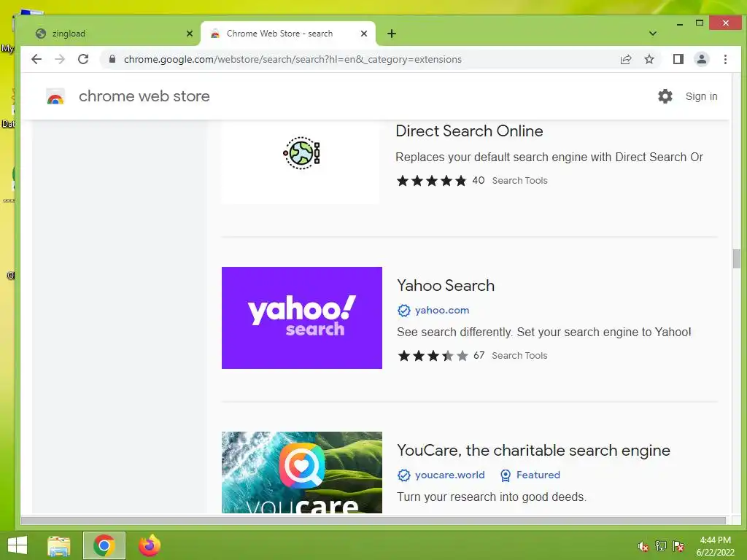The width and height of the screenshot is (747, 560).
Task: Open yahoo.com publisher link
Action: pos(441,310)
